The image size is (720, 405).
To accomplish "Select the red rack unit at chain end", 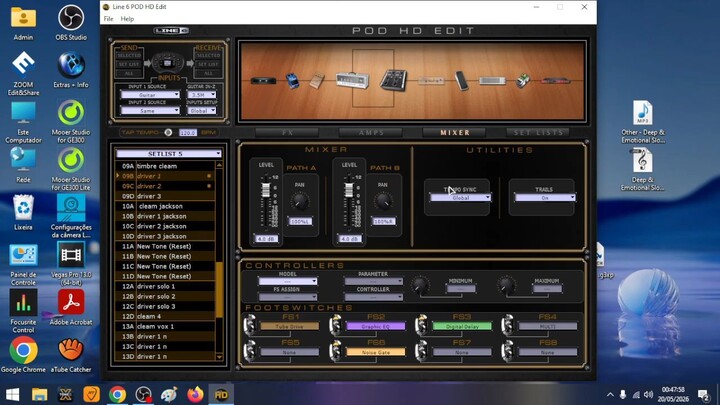I will coord(555,81).
